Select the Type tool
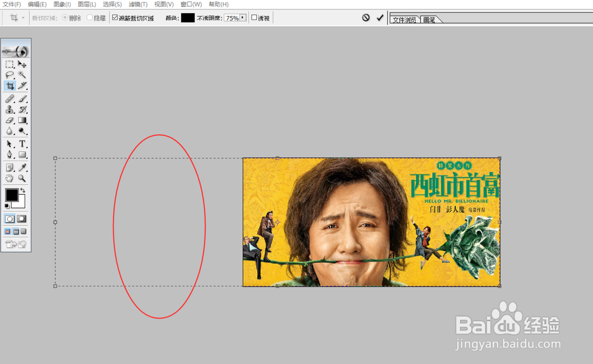Screen dimensions: 593x364 22,144
